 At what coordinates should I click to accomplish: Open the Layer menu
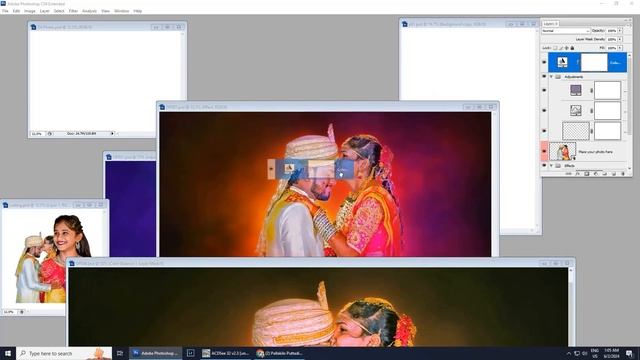pyautogui.click(x=44, y=11)
